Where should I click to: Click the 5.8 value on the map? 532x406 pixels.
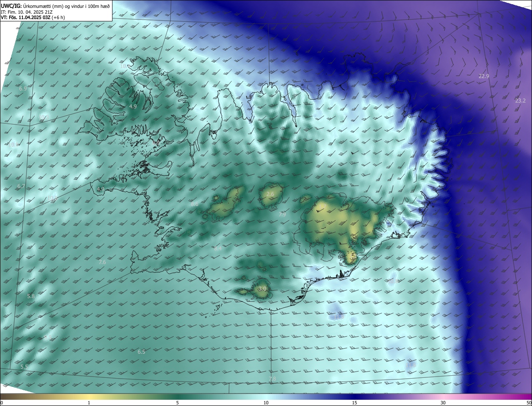[x=31, y=296]
